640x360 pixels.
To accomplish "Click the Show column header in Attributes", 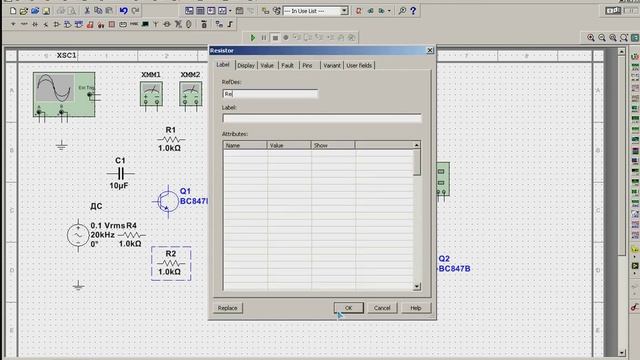I will click(x=333, y=145).
